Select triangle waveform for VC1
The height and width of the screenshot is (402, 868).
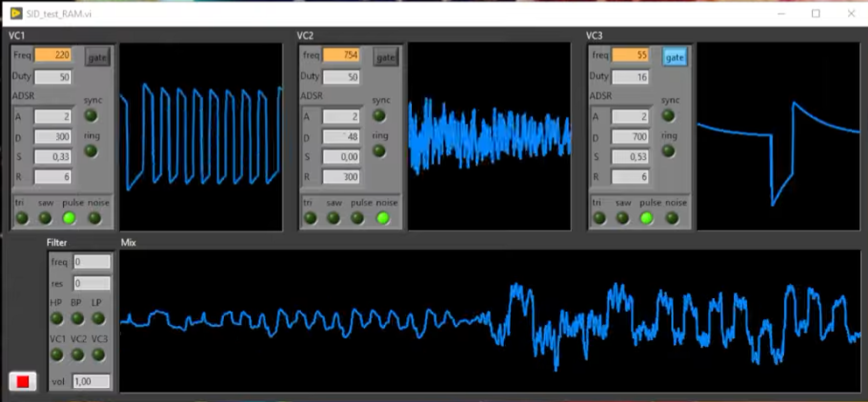coord(22,218)
